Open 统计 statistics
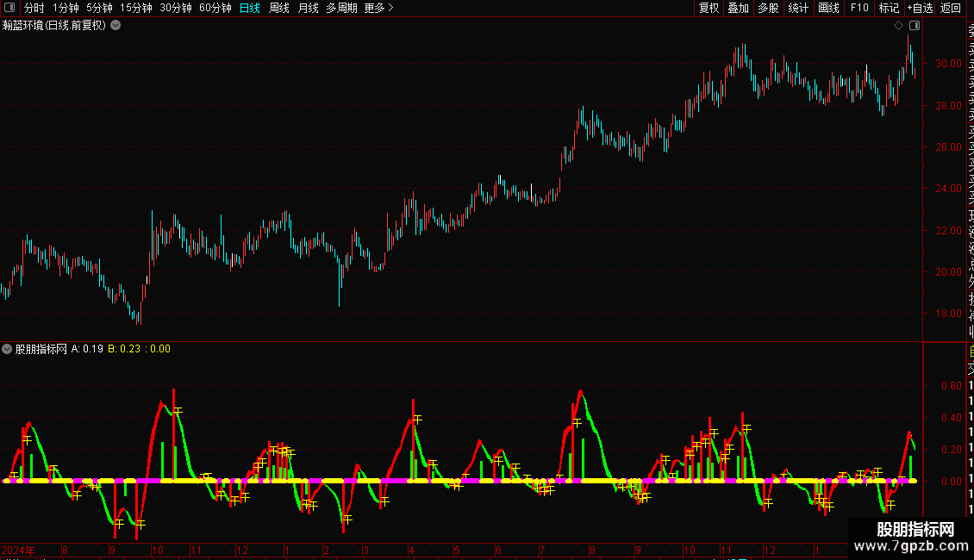The image size is (974, 560). point(798,8)
